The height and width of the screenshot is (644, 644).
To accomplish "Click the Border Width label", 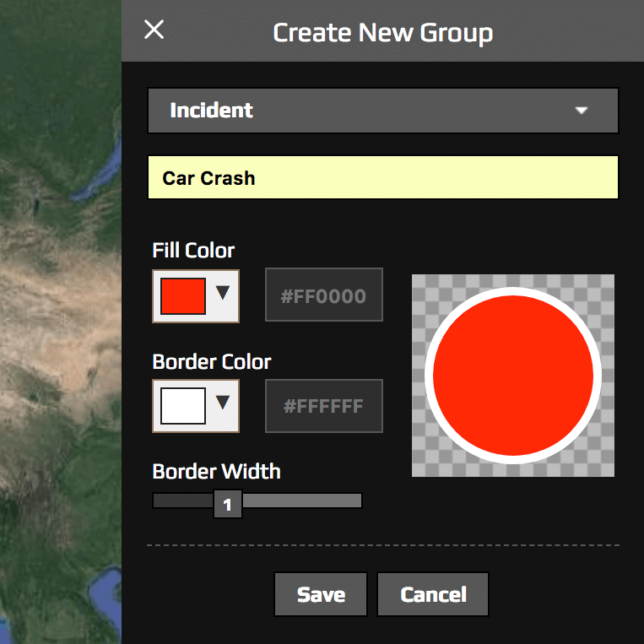I will click(x=216, y=471).
